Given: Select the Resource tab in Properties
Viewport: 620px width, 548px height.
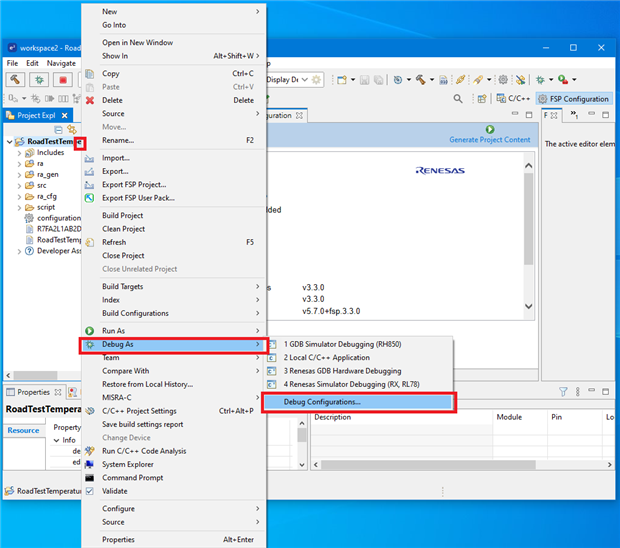Looking at the screenshot, I should [x=24, y=430].
